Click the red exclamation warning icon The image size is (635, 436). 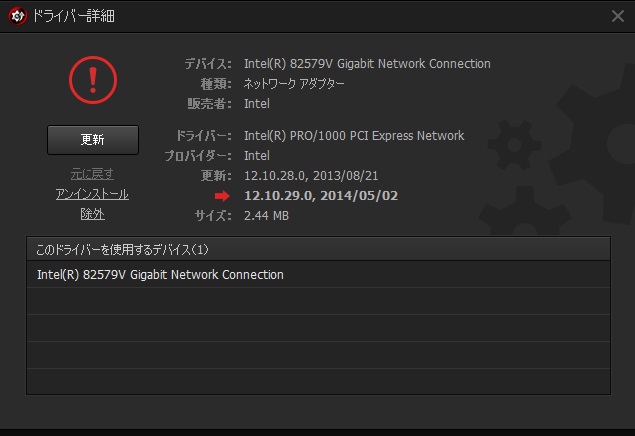pos(93,80)
